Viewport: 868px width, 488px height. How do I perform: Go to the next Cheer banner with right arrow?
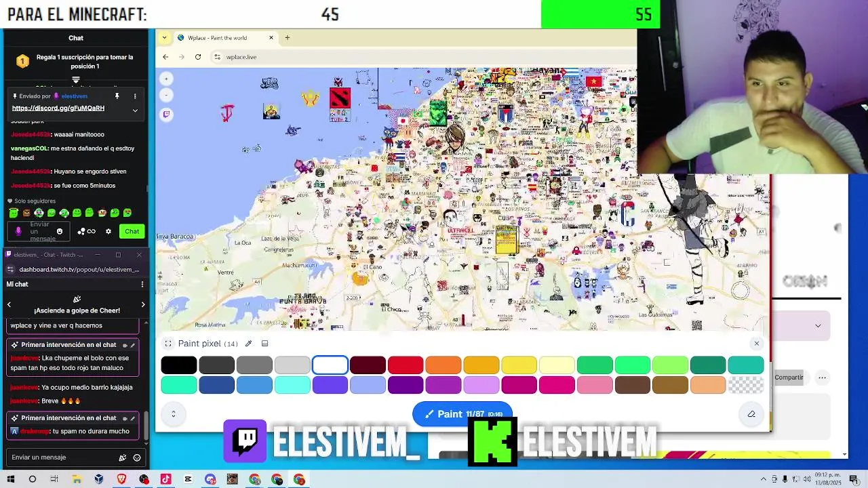point(142,305)
